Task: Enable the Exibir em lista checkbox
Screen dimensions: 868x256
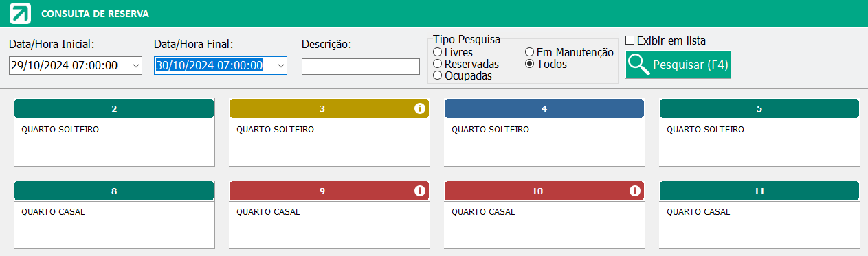Action: coord(630,40)
